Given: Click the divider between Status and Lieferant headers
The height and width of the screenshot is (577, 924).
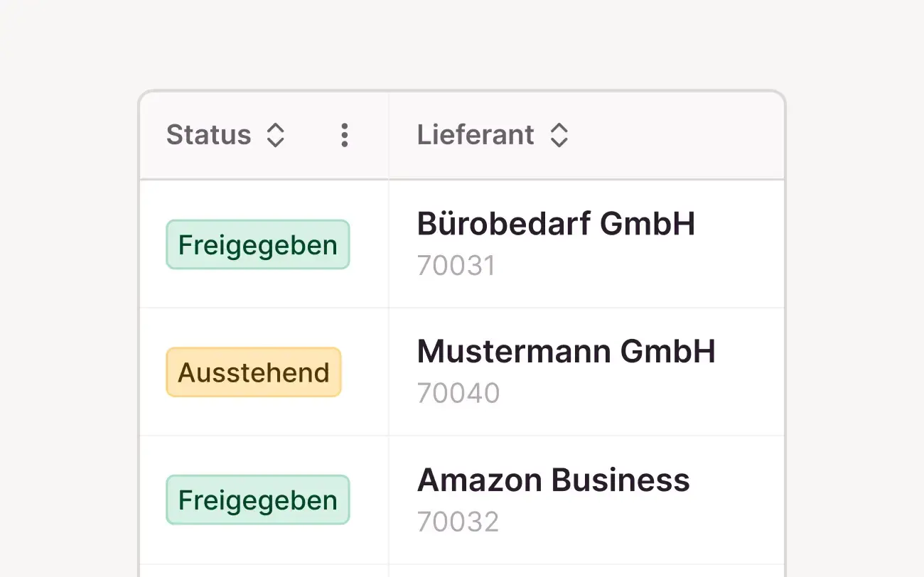Looking at the screenshot, I should click(x=389, y=135).
